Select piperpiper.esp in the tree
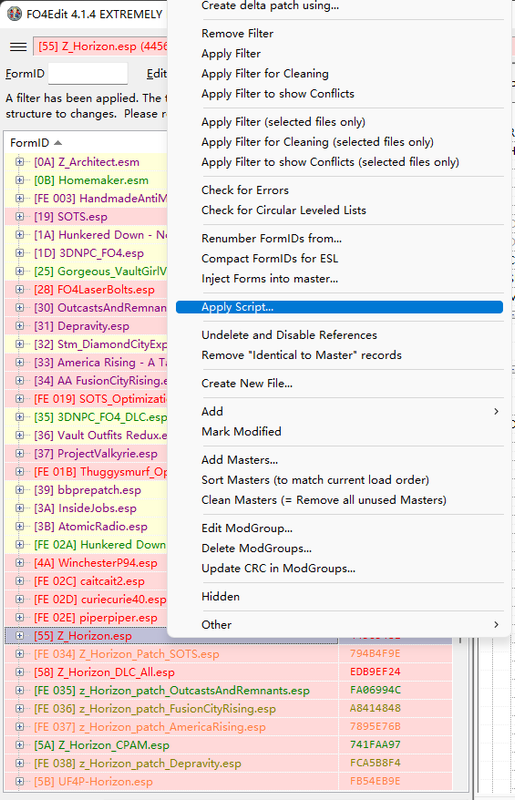The image size is (515, 800). (x=95, y=618)
